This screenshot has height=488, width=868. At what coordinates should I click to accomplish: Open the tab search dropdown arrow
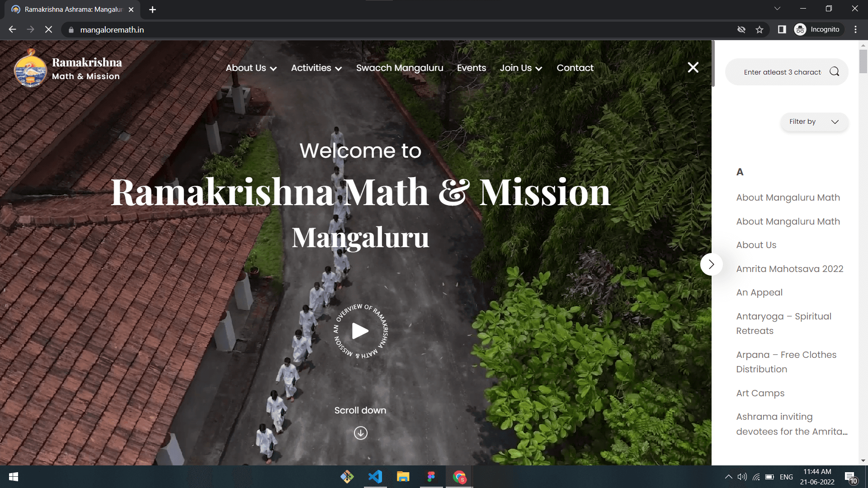click(777, 9)
